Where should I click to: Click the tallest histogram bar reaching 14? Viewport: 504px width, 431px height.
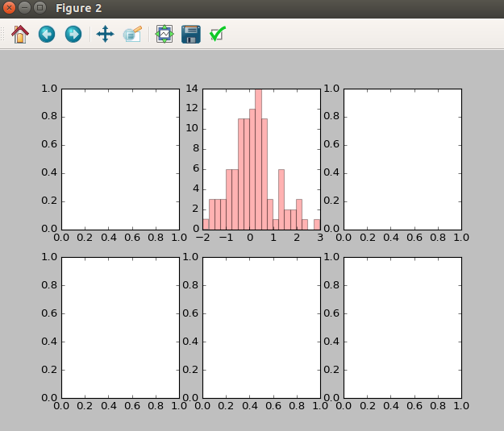coord(258,160)
